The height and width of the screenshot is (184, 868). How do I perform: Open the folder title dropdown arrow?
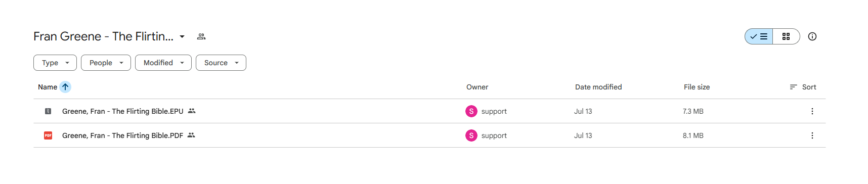point(182,36)
